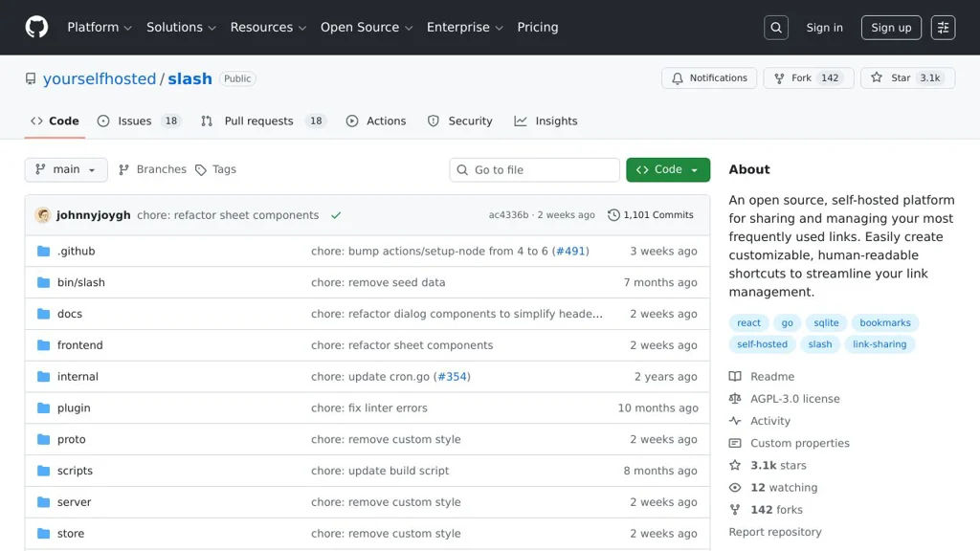
Task: Open the search magnifier icon
Action: 776,28
